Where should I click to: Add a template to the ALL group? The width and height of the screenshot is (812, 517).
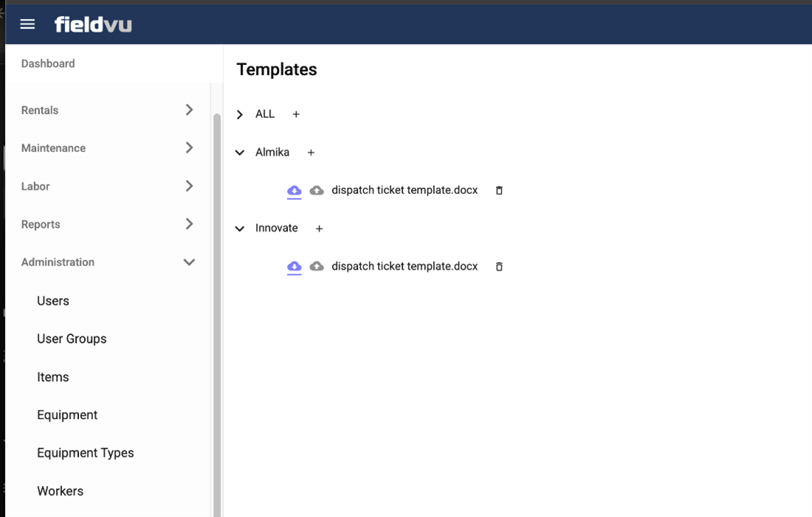296,114
